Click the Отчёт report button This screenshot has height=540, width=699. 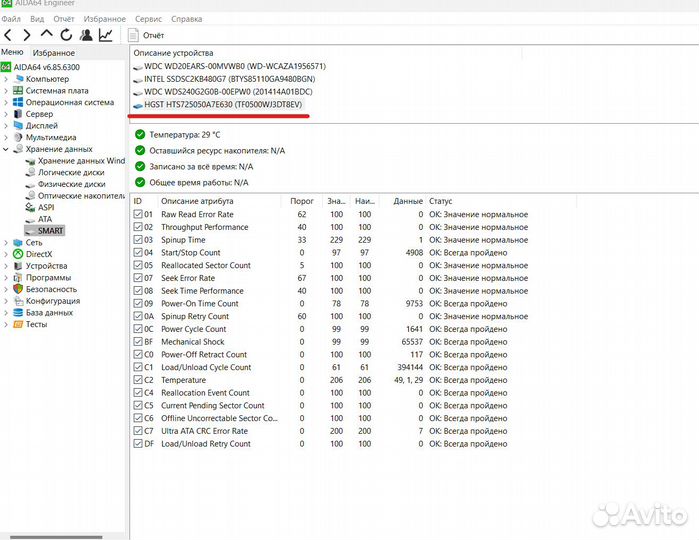click(x=146, y=35)
